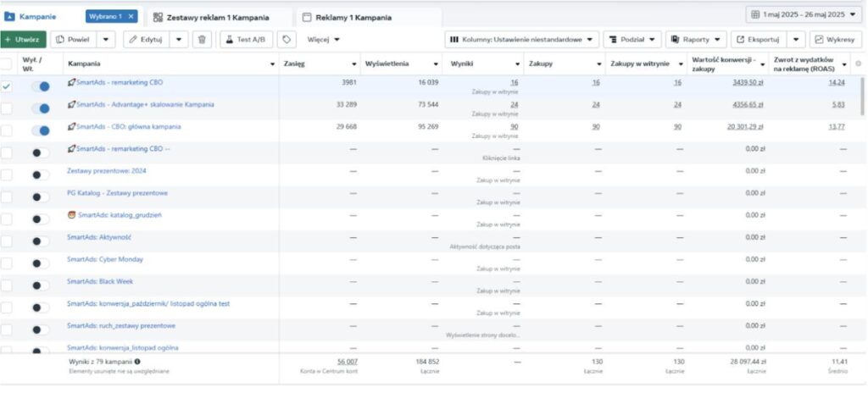
Task: Expand the Kolumny column settings dropdown
Action: pyautogui.click(x=522, y=39)
